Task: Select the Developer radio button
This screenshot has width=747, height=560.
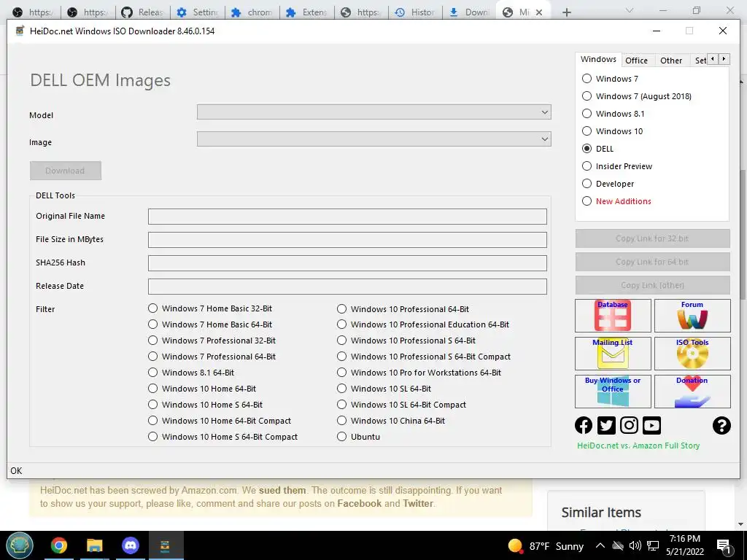Action: click(x=587, y=184)
